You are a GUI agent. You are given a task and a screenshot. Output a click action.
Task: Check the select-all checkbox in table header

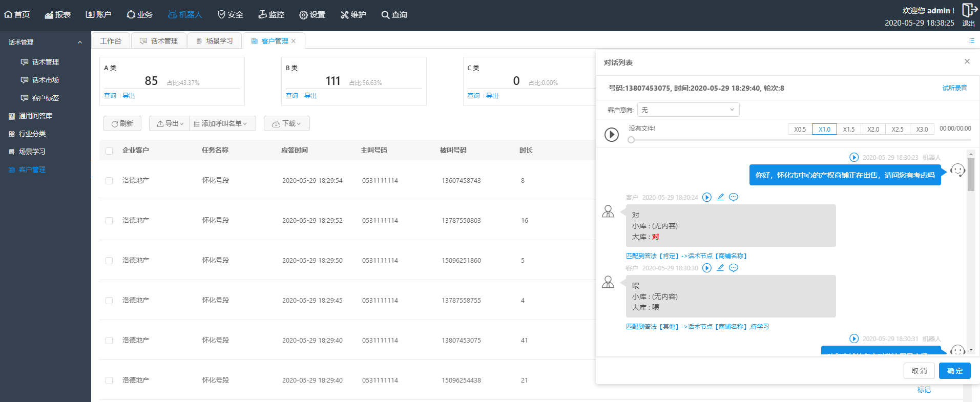[x=109, y=151]
